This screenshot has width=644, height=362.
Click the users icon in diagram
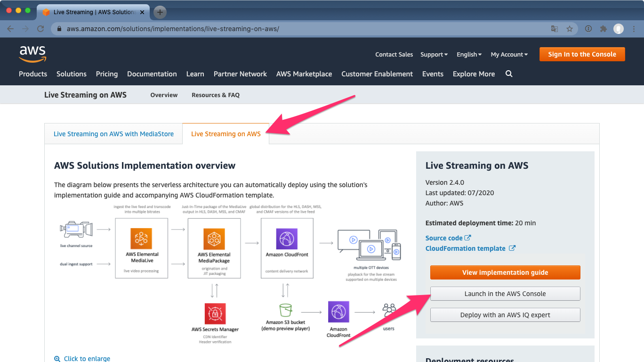coord(389,311)
